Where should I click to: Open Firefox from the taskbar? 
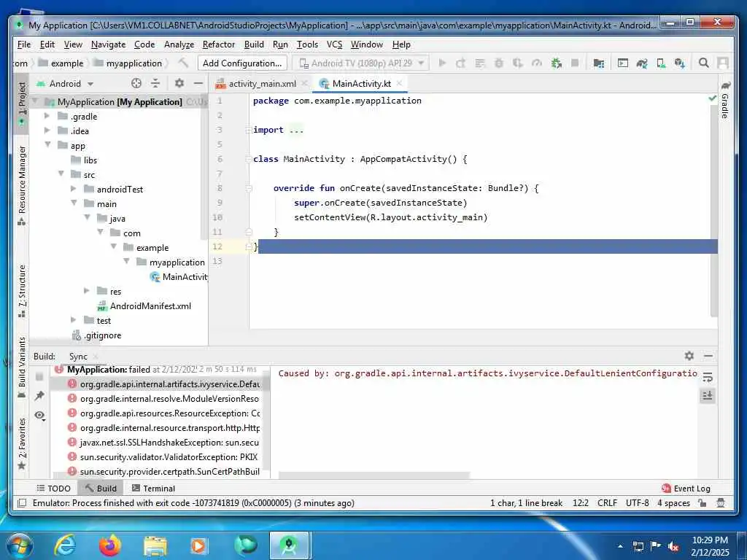[x=110, y=545]
